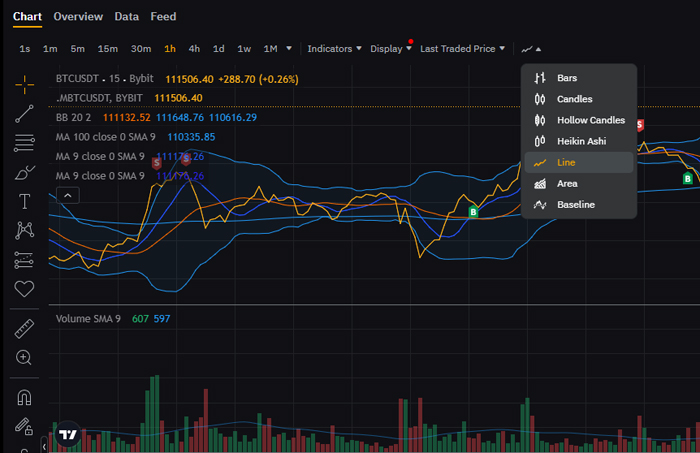
Task: Select the Text annotation tool
Action: click(x=24, y=202)
